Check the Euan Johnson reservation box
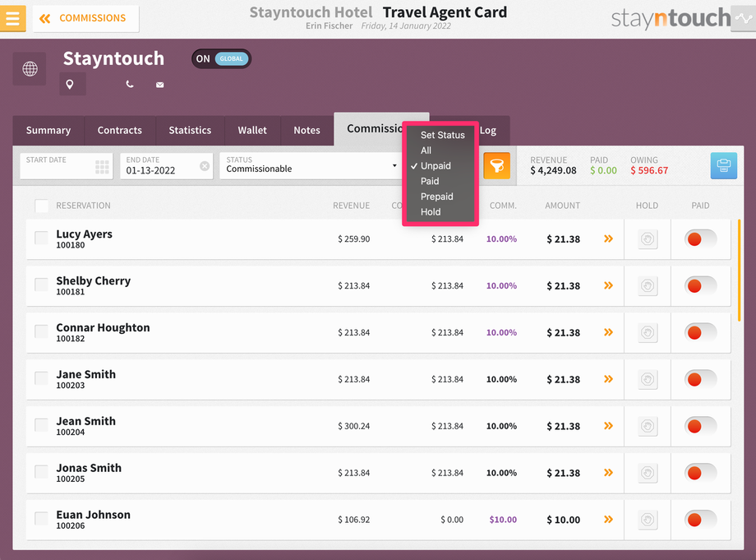The image size is (756, 560). (x=41, y=519)
